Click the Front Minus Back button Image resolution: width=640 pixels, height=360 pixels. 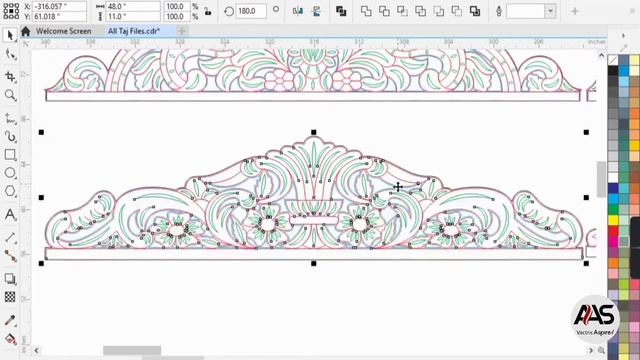[x=439, y=11]
